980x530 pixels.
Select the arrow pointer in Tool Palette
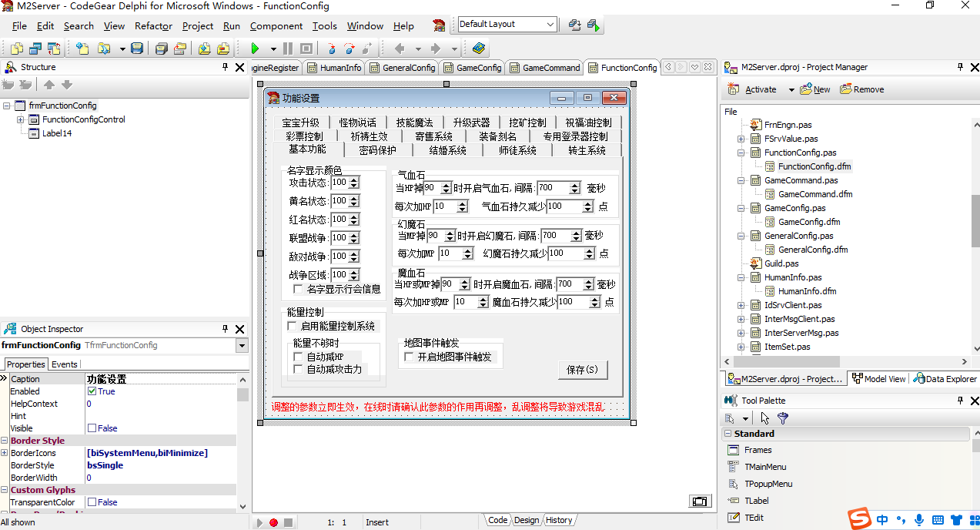coord(764,418)
